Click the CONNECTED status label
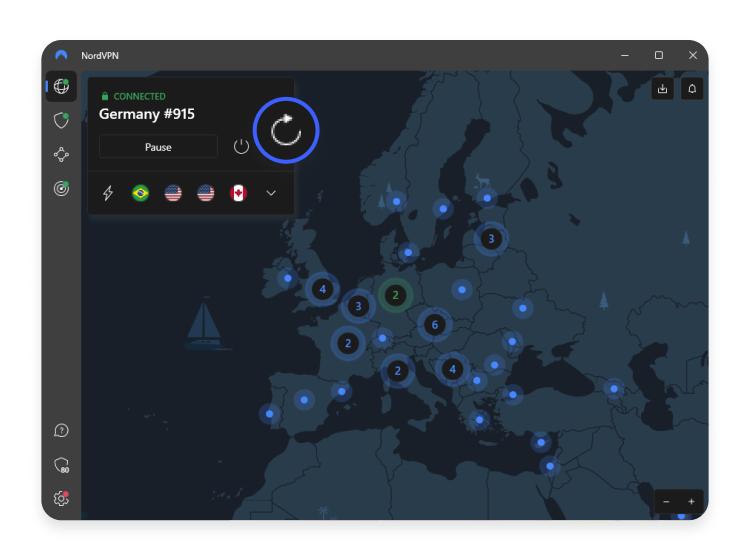 (139, 96)
